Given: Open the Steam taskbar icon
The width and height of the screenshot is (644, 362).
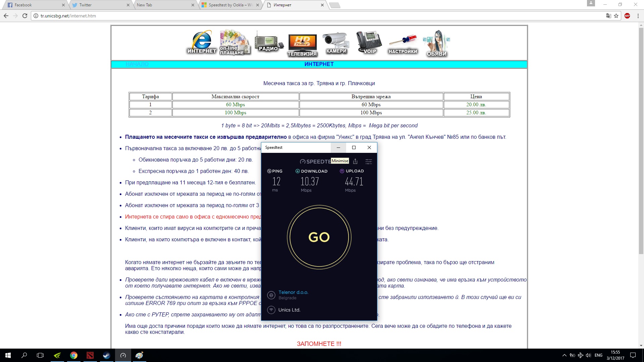Looking at the screenshot, I should coord(106,355).
